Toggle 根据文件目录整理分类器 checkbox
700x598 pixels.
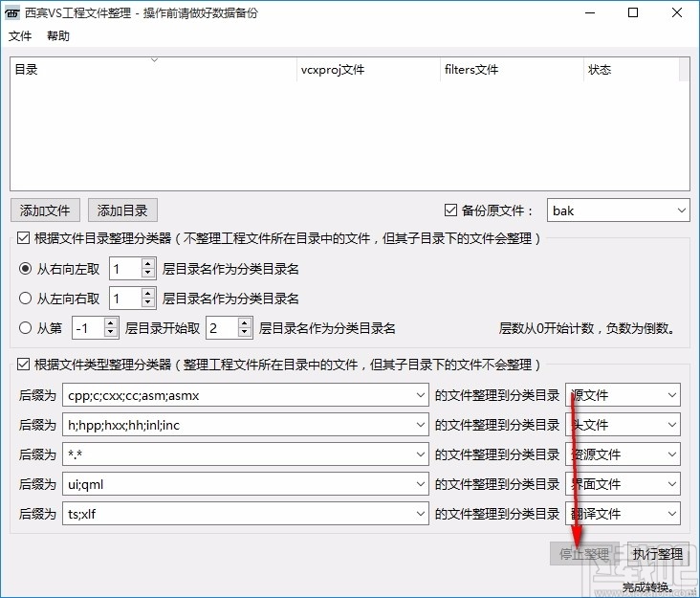pyautogui.click(x=23, y=238)
